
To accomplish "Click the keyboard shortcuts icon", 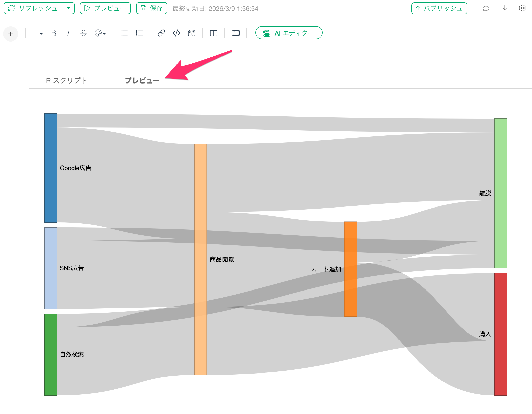I will (x=236, y=33).
